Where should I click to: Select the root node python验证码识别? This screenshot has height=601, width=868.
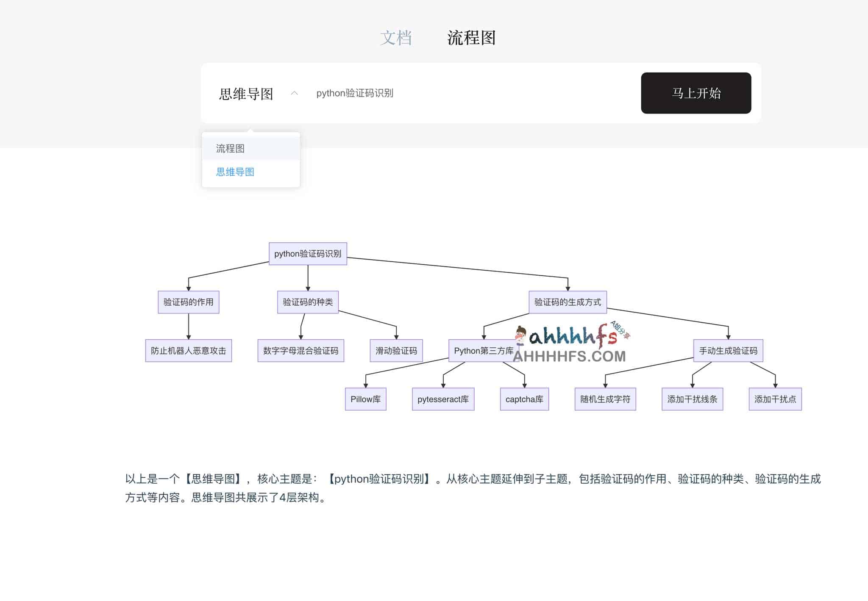pyautogui.click(x=308, y=254)
